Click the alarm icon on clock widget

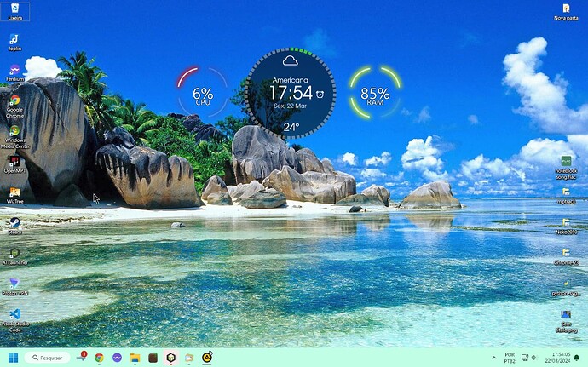coord(320,93)
